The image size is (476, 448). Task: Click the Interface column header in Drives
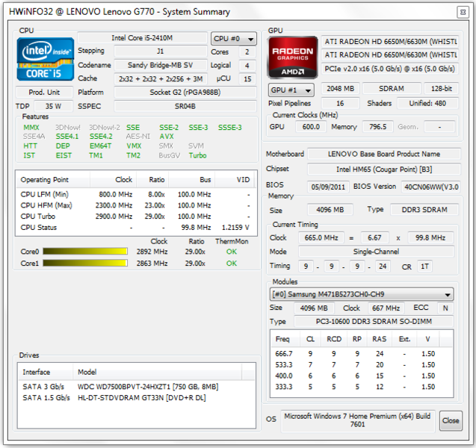[46, 372]
